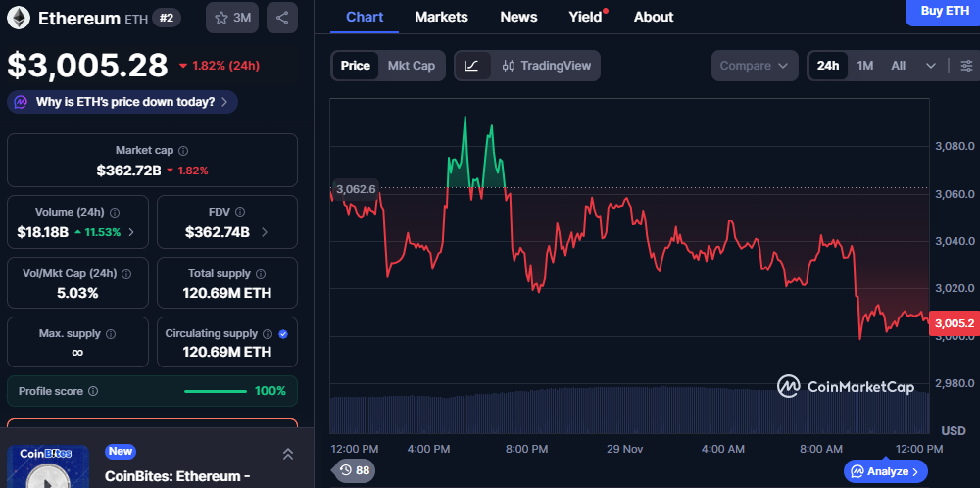The width and height of the screenshot is (980, 488).
Task: Open the 88 history events badge
Action: pyautogui.click(x=354, y=471)
